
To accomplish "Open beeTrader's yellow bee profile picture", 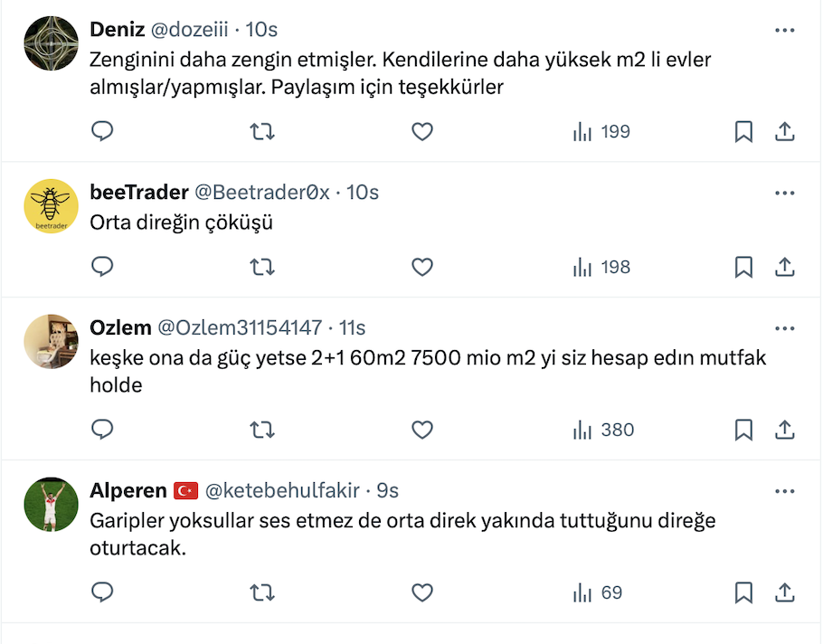I will click(51, 206).
